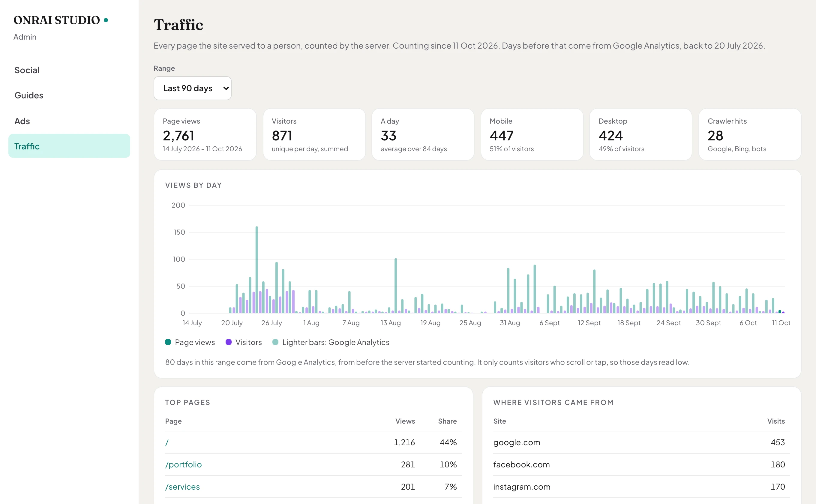Click the Site column header

click(x=499, y=421)
